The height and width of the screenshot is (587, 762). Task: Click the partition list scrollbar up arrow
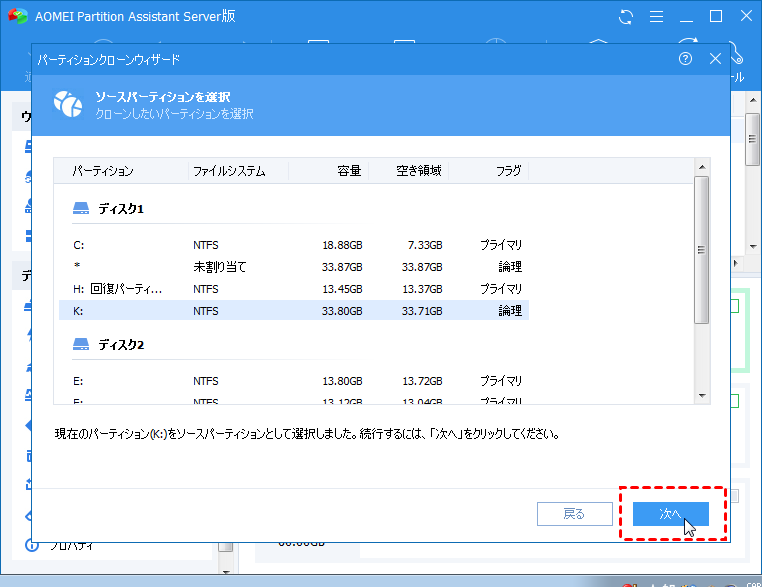tap(702, 167)
